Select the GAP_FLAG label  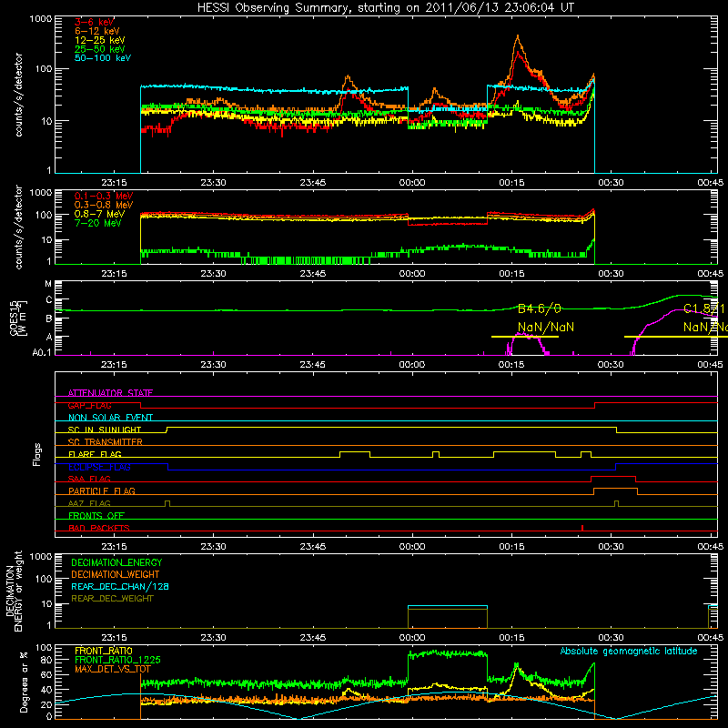tap(89, 405)
